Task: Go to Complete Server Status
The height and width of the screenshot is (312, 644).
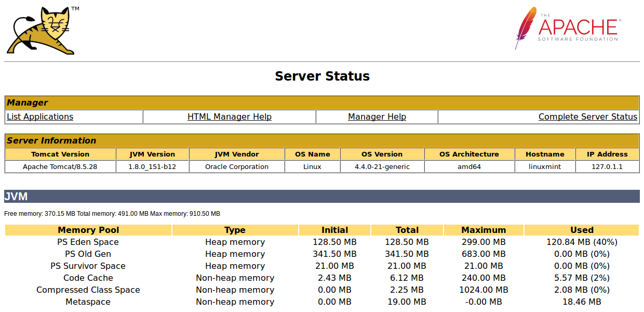Action: point(588,117)
